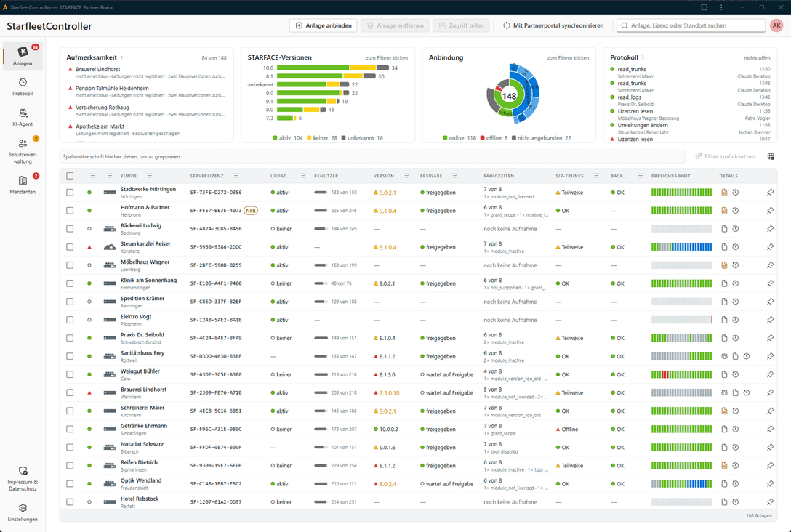
Task: Open history icon for Hofmann & Partner
Action: coord(736,211)
